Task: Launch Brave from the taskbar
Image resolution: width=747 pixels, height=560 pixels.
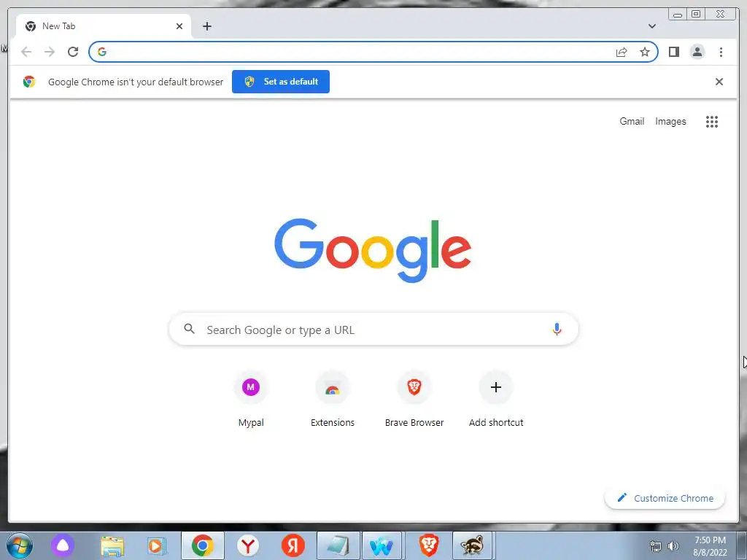Action: [428, 545]
